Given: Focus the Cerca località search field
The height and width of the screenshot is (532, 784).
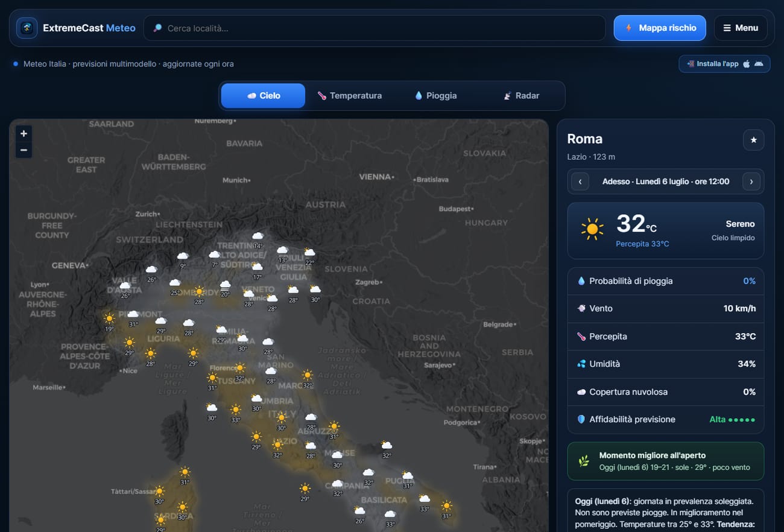Looking at the screenshot, I should [x=375, y=28].
